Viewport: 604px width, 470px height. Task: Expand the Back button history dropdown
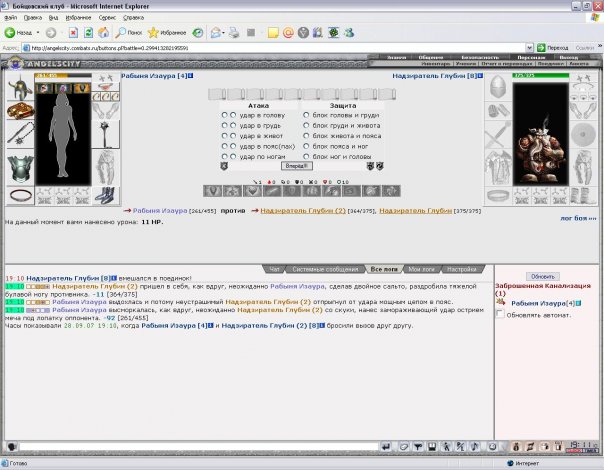(x=38, y=33)
